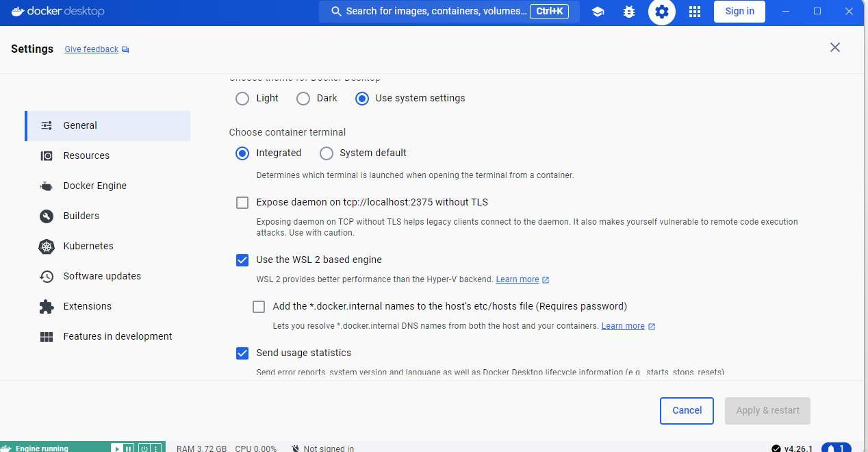Click the CPU 0.00% status text
The height and width of the screenshot is (452, 868).
255,449
